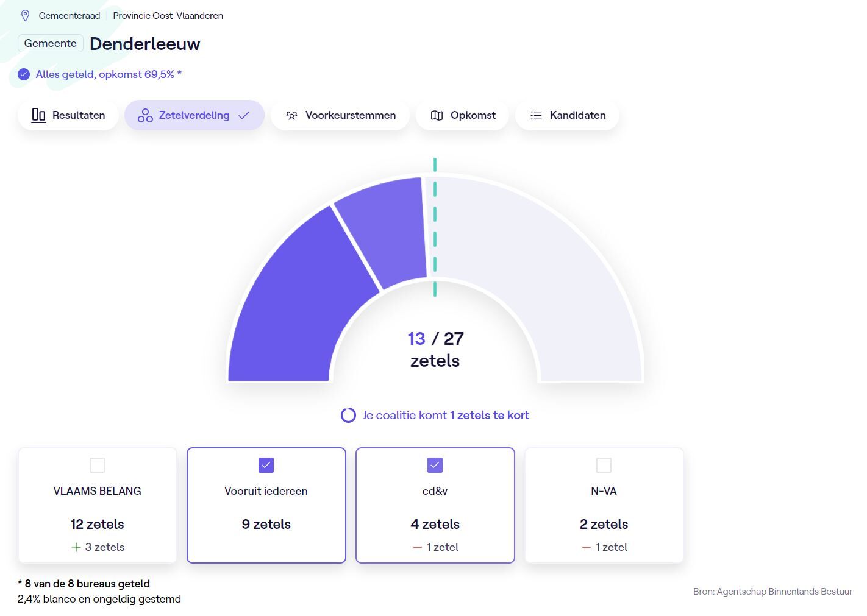Click the Gemeenteraad breadcrumb link

click(x=69, y=16)
